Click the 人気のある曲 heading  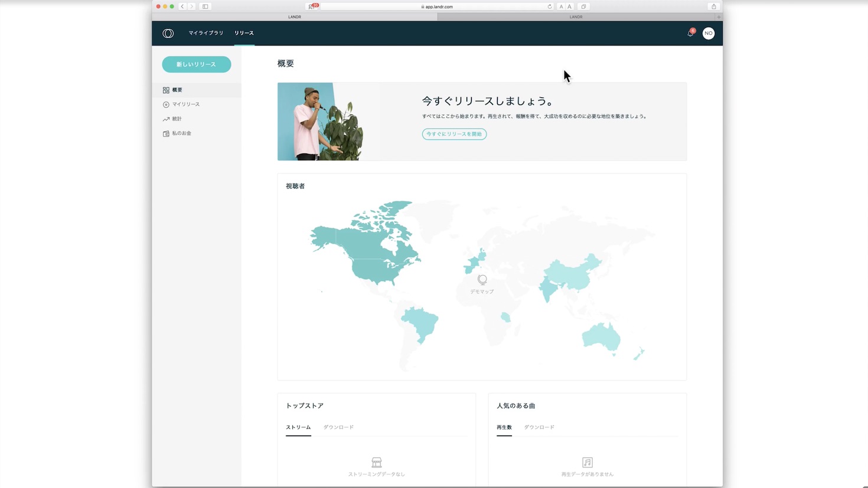point(516,406)
